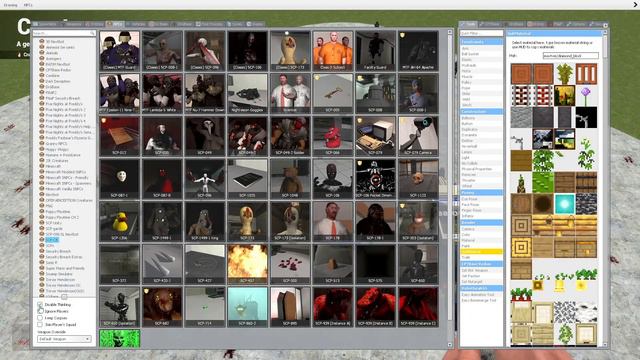640x360 pixels.
Task: Open the Weapons tab
Action: tap(73, 24)
